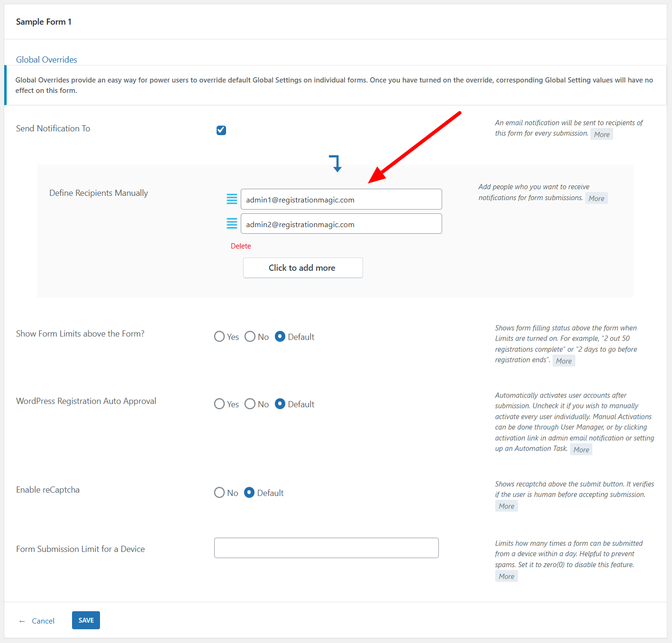Click the red Delete link
The width and height of the screenshot is (672, 643).
pyautogui.click(x=241, y=246)
